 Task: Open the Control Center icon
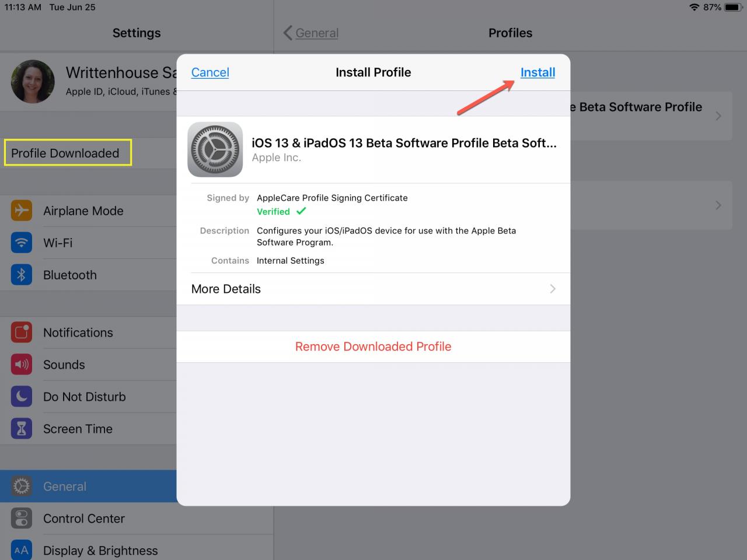point(22,519)
